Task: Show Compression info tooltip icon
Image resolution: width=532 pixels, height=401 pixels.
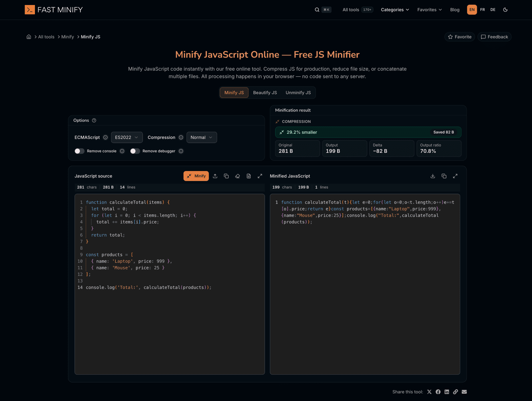Action: coord(181,137)
